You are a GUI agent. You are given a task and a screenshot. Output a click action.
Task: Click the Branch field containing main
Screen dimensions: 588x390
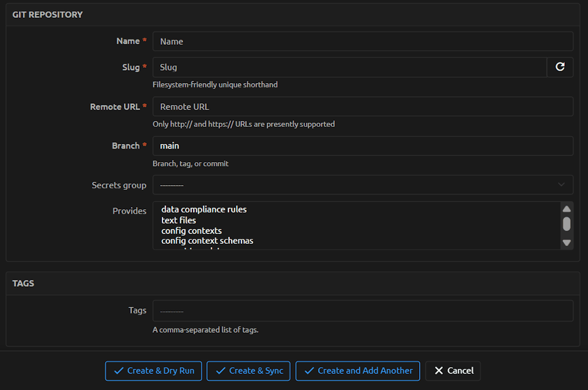[362, 146]
